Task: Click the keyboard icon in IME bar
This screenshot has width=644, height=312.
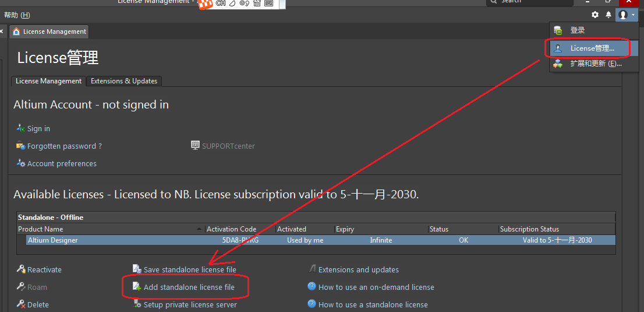Action: [269, 3]
